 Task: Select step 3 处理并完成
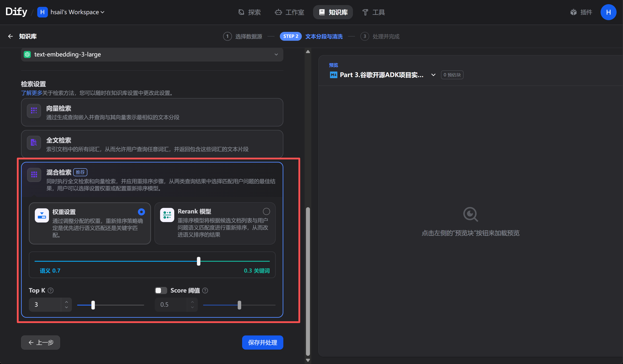pos(380,36)
